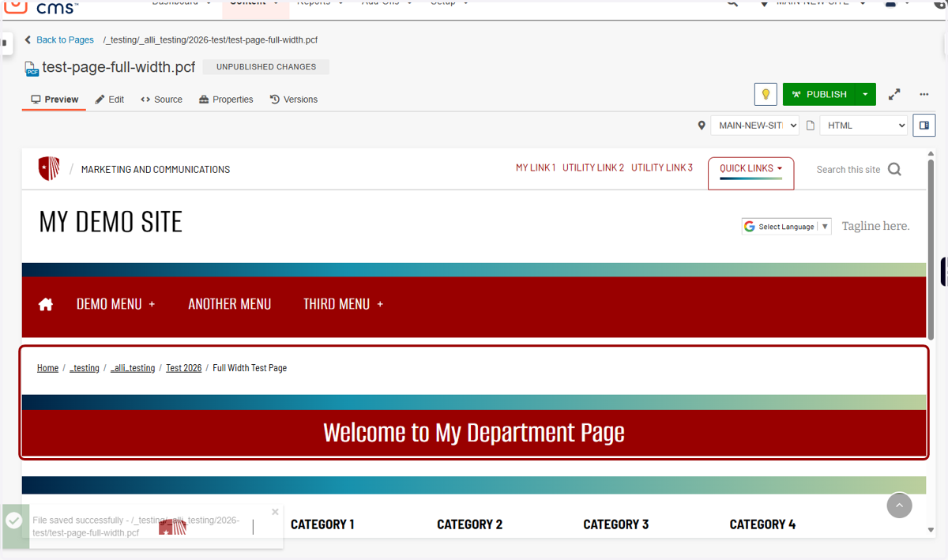948x560 pixels.
Task: Click the lightbulb page check icon
Action: (x=766, y=94)
